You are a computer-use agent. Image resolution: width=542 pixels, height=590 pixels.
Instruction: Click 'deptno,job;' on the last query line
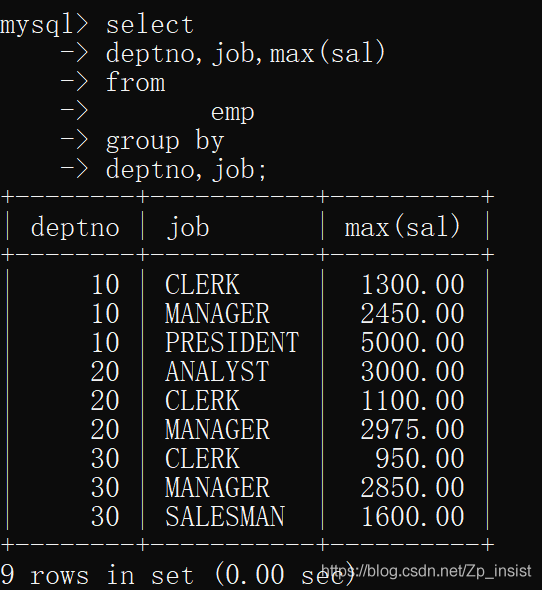tap(186, 169)
